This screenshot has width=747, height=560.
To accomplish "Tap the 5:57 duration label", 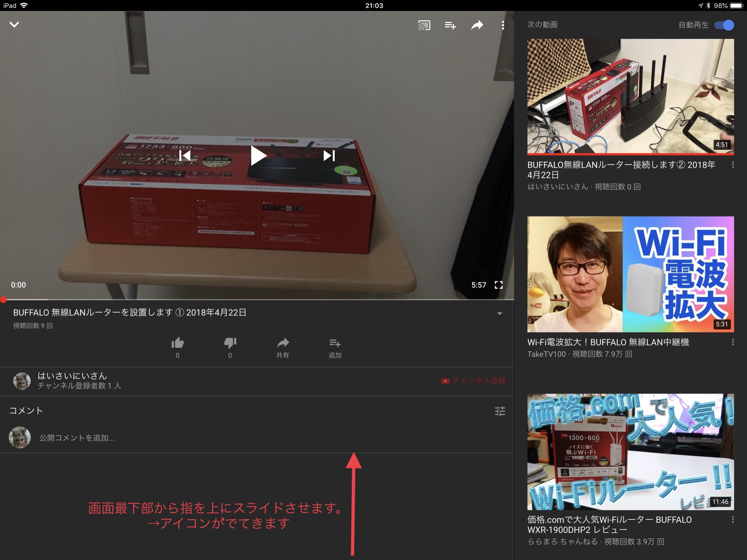I will click(x=479, y=285).
